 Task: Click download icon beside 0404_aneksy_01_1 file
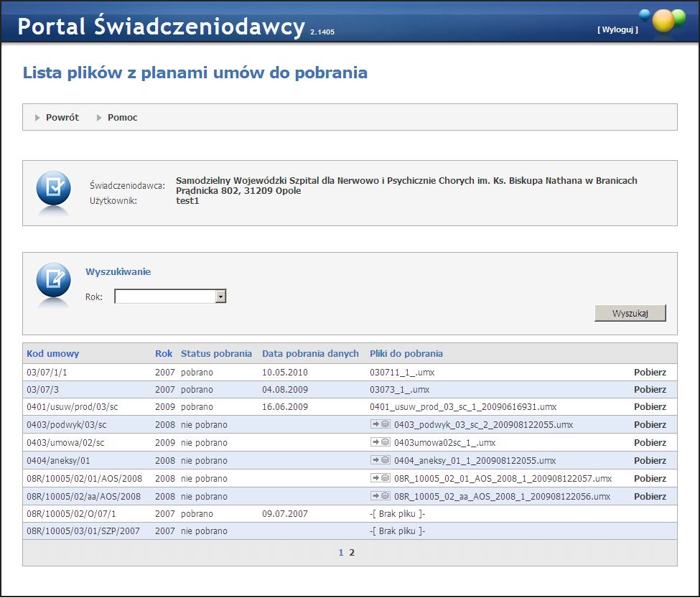[x=381, y=459]
